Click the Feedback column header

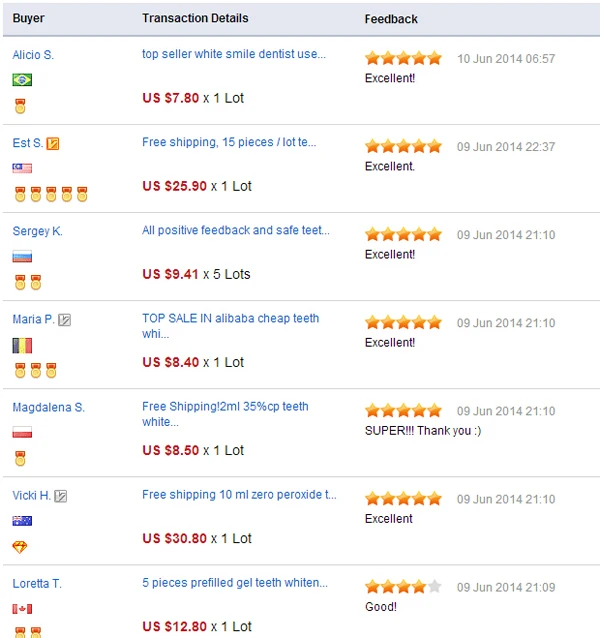(x=391, y=19)
